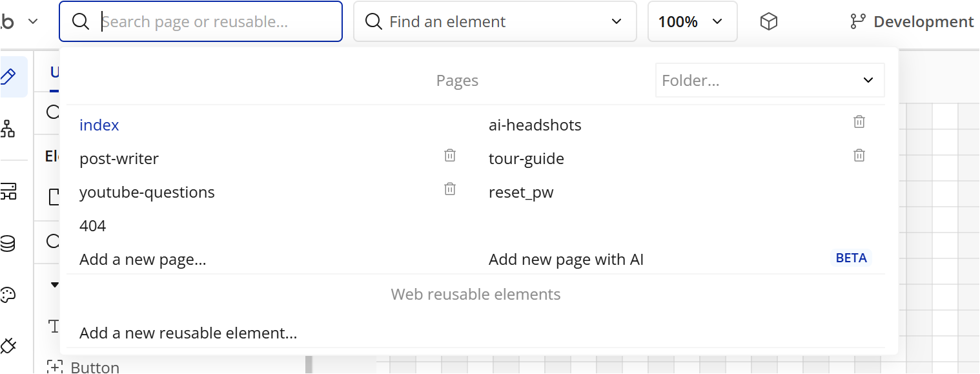This screenshot has width=980, height=374.
Task: Open the Plugins tab plug icon
Action: 8,346
